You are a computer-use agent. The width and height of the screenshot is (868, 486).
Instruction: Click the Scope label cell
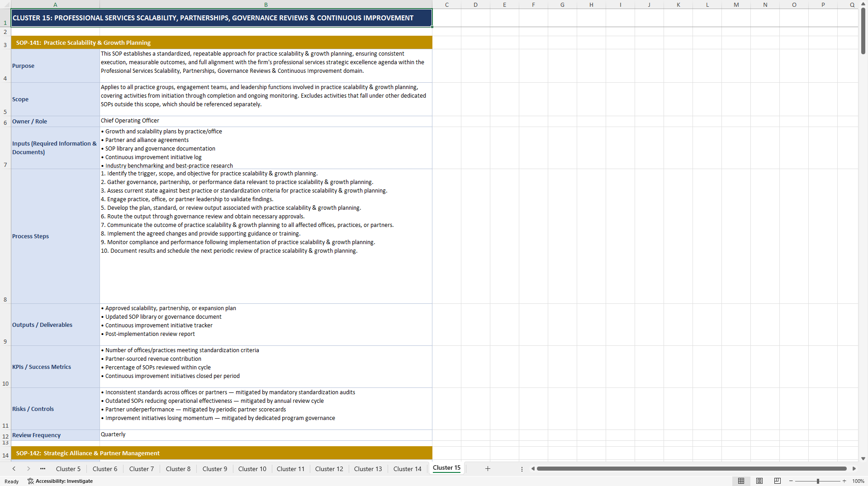[55, 99]
